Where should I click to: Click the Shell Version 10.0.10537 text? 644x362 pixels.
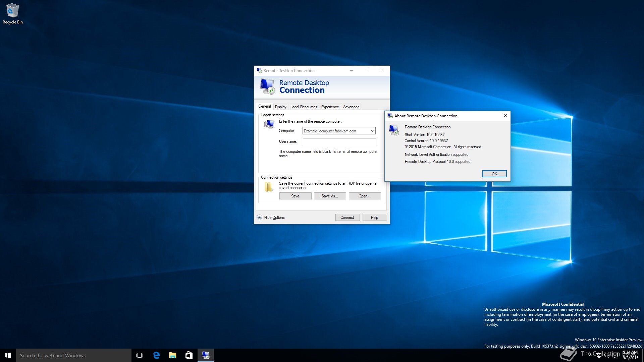point(424,135)
